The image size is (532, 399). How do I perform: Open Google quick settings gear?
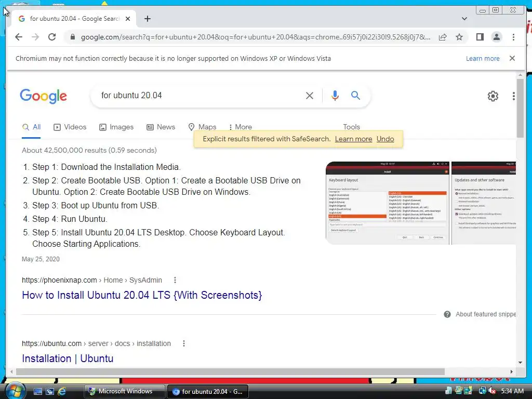coord(493,96)
